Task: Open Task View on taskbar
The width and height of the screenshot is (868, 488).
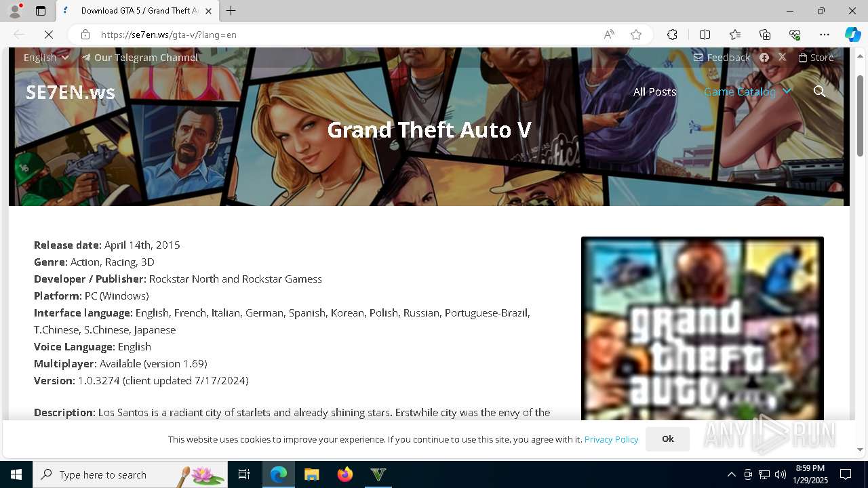Action: coord(244,474)
